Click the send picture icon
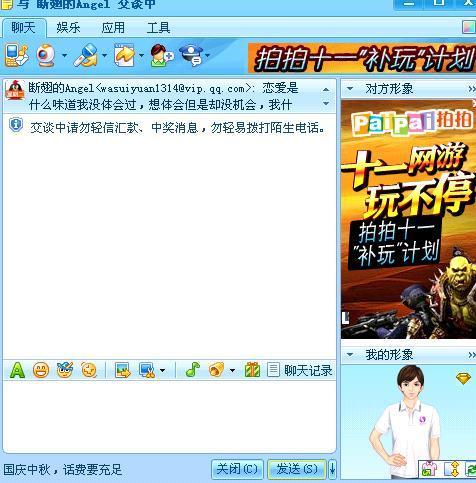476x483 pixels. (123, 370)
